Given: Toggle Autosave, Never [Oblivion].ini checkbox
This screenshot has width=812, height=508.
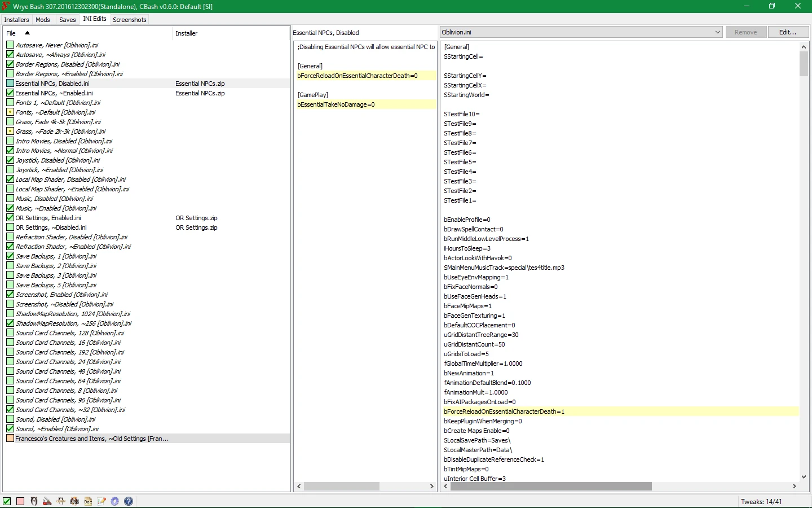Looking at the screenshot, I should coord(10,45).
